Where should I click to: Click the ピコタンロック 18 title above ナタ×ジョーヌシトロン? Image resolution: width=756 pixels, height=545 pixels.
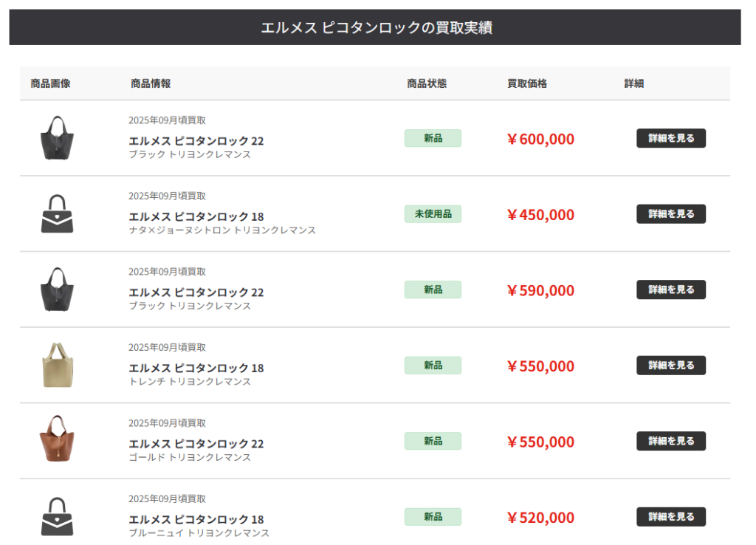[x=196, y=217]
